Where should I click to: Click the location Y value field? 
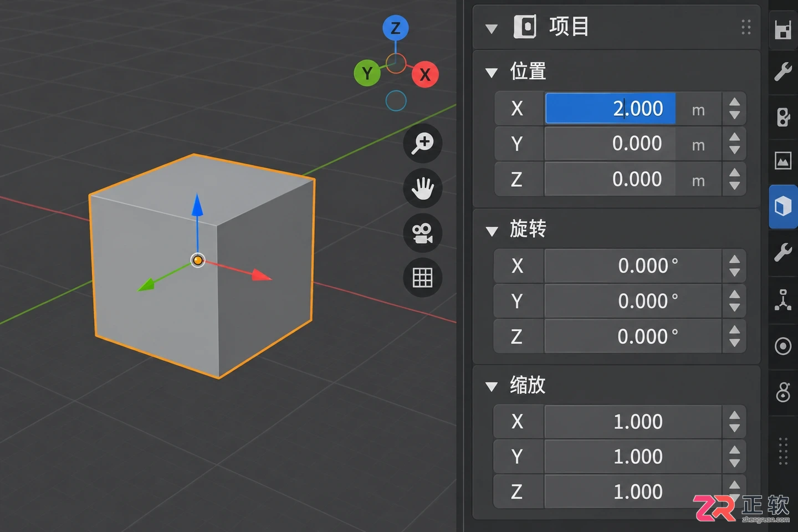(610, 144)
